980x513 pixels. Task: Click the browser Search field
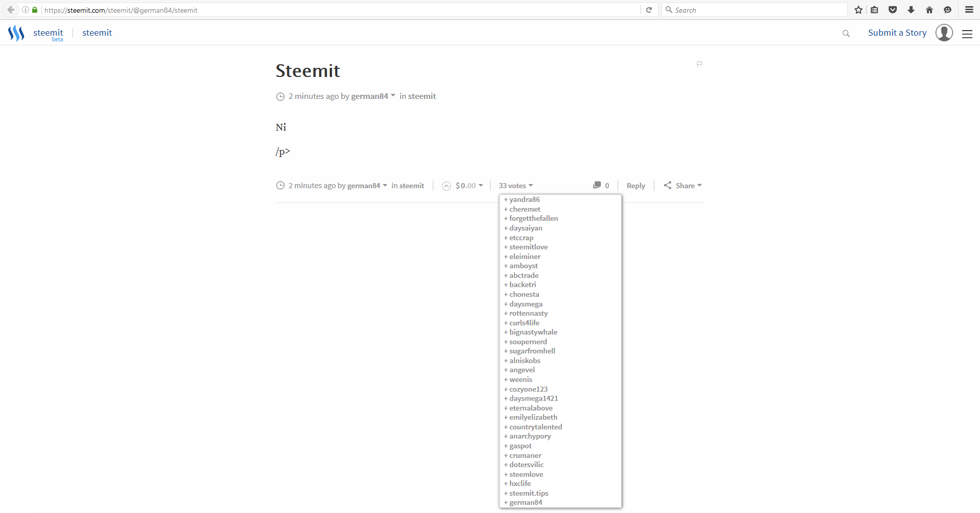[754, 10]
